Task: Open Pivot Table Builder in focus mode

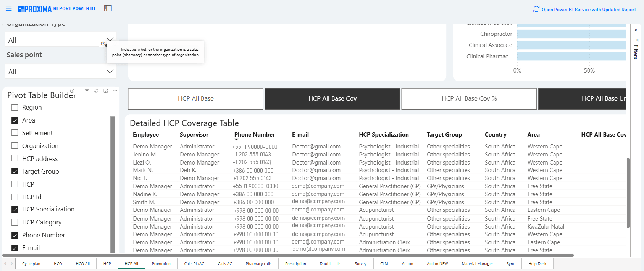Action: tap(106, 91)
